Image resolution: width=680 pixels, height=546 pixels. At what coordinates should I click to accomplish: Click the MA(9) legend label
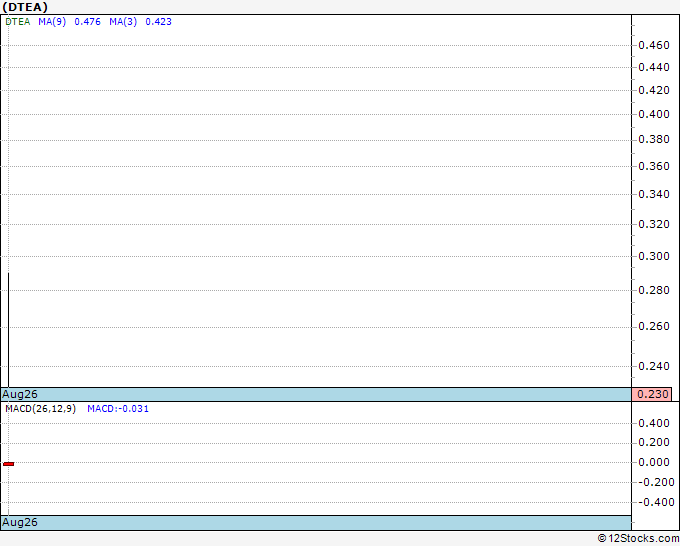click(52, 22)
